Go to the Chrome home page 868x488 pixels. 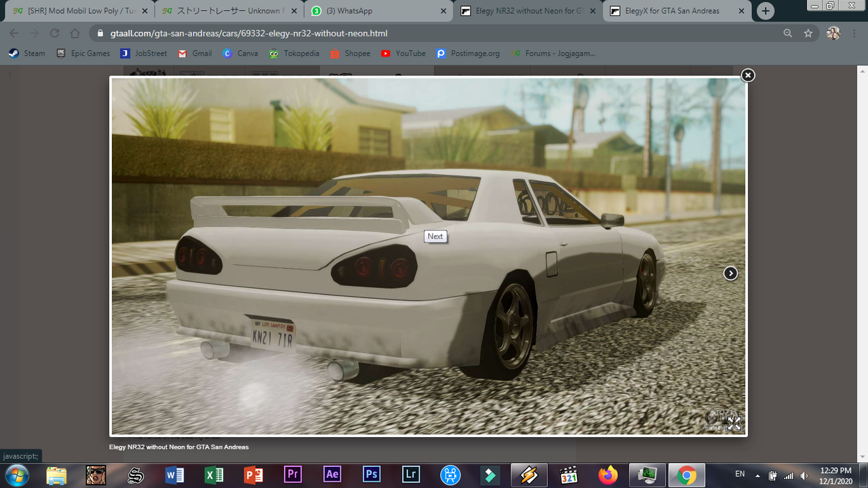point(75,33)
